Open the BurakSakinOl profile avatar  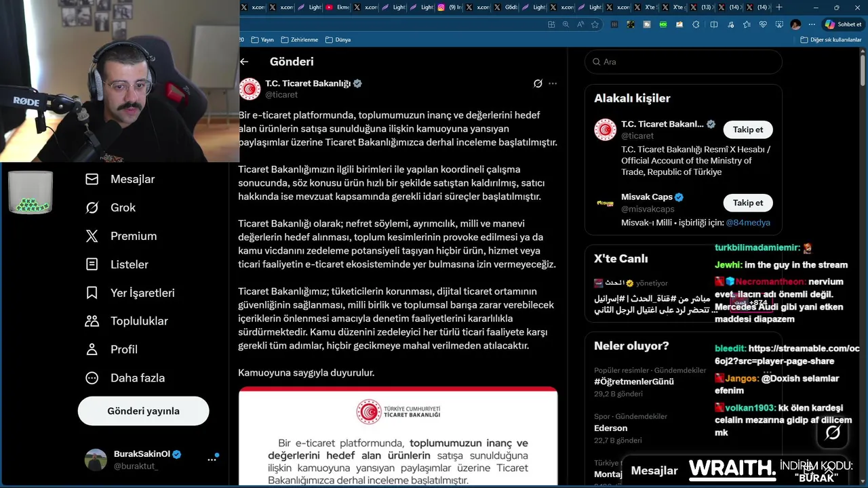click(x=96, y=460)
